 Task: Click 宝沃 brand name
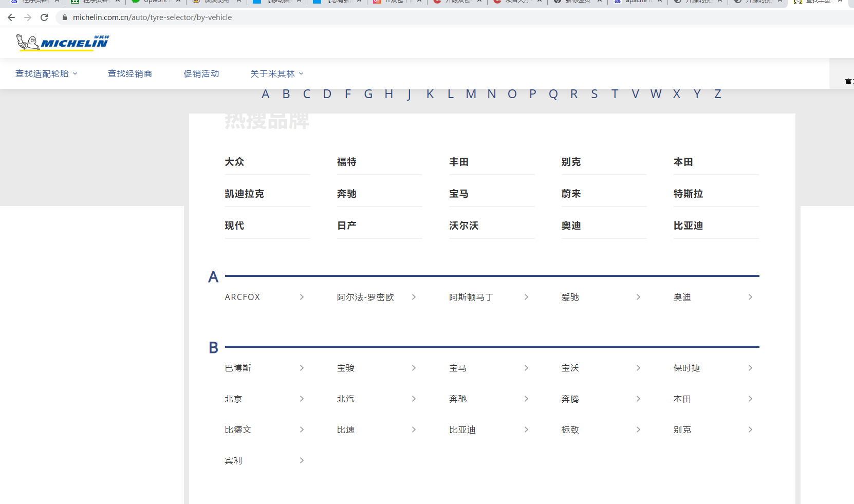click(570, 368)
